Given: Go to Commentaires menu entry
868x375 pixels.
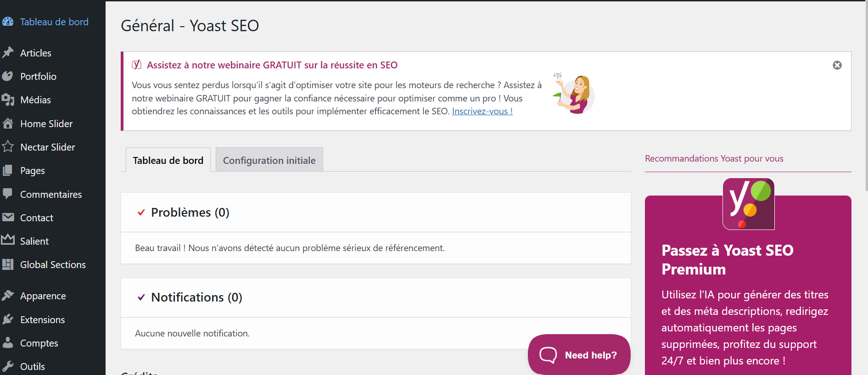Looking at the screenshot, I should [x=51, y=194].
